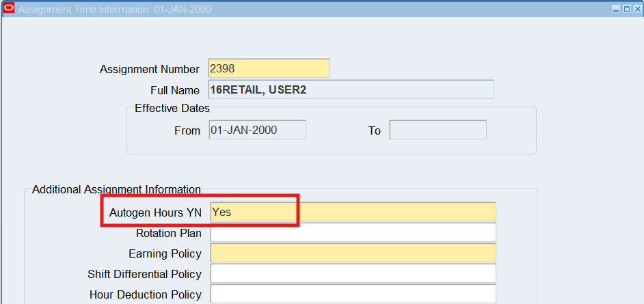Select the Full Name field
Screen dimensions: 644x304
coord(351,89)
